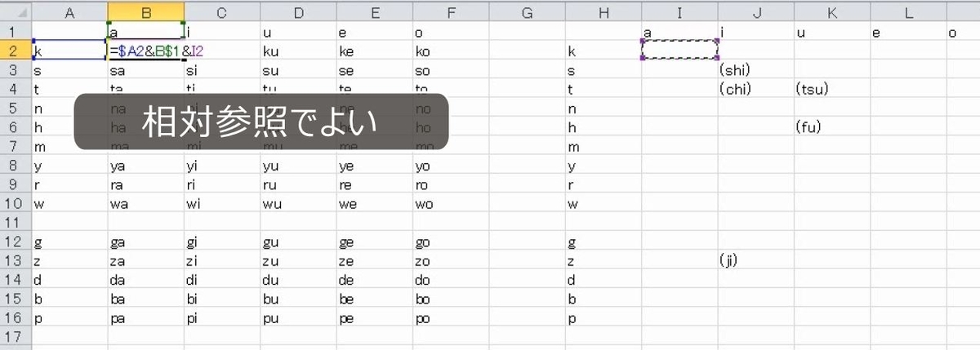The height and width of the screenshot is (350, 980).
Task: Select row header 1
Action: pyautogui.click(x=16, y=33)
